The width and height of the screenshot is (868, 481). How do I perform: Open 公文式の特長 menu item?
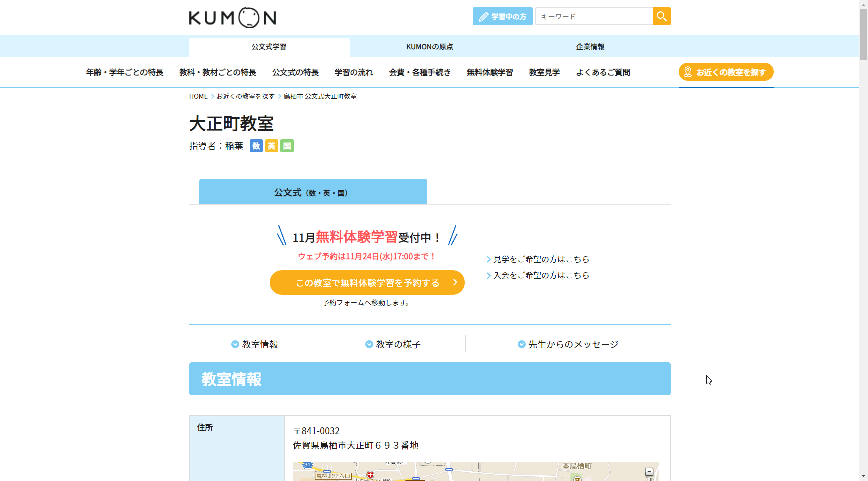(x=296, y=72)
